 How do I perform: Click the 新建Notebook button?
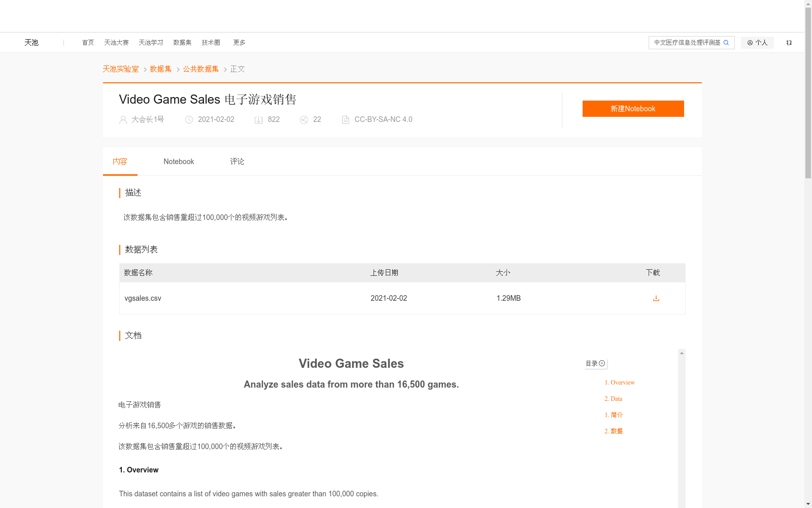[x=633, y=109]
